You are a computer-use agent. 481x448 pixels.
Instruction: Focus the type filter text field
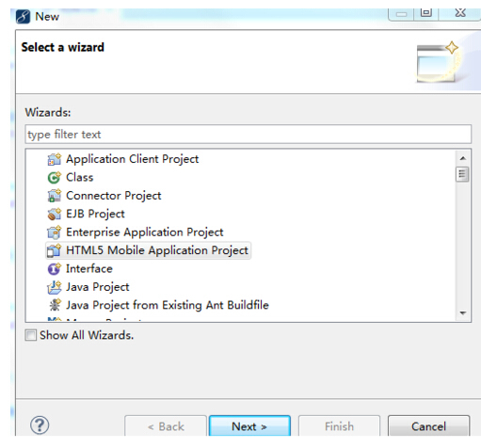pyautogui.click(x=248, y=135)
